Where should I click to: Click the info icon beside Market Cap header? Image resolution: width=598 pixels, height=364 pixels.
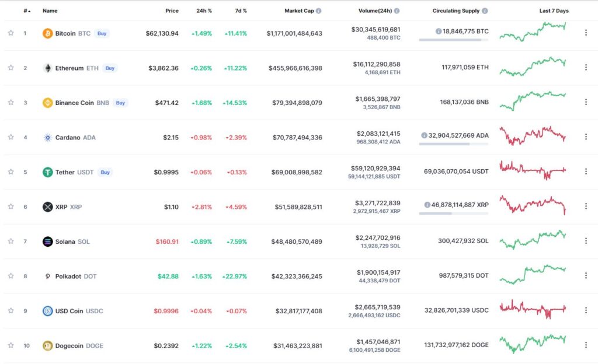pyautogui.click(x=318, y=10)
